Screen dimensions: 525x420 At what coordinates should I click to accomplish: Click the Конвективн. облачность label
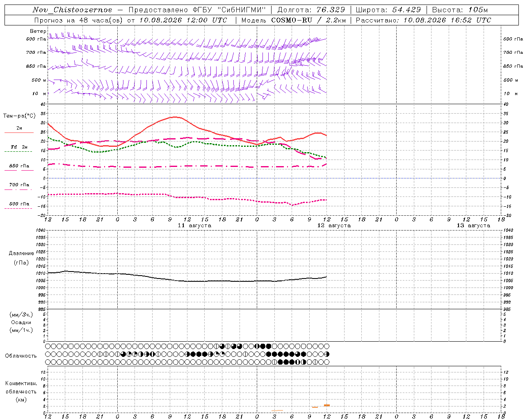tap(21, 391)
